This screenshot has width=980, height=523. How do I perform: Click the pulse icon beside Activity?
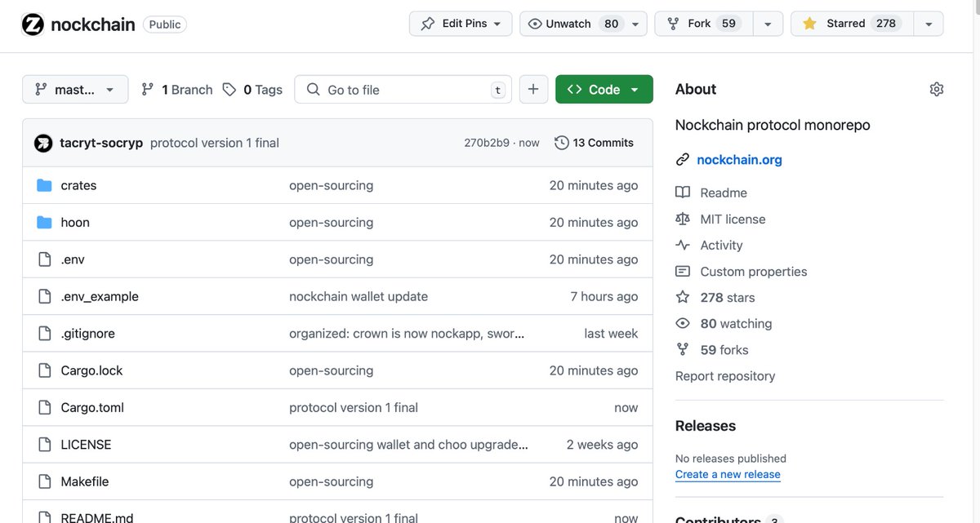(683, 245)
